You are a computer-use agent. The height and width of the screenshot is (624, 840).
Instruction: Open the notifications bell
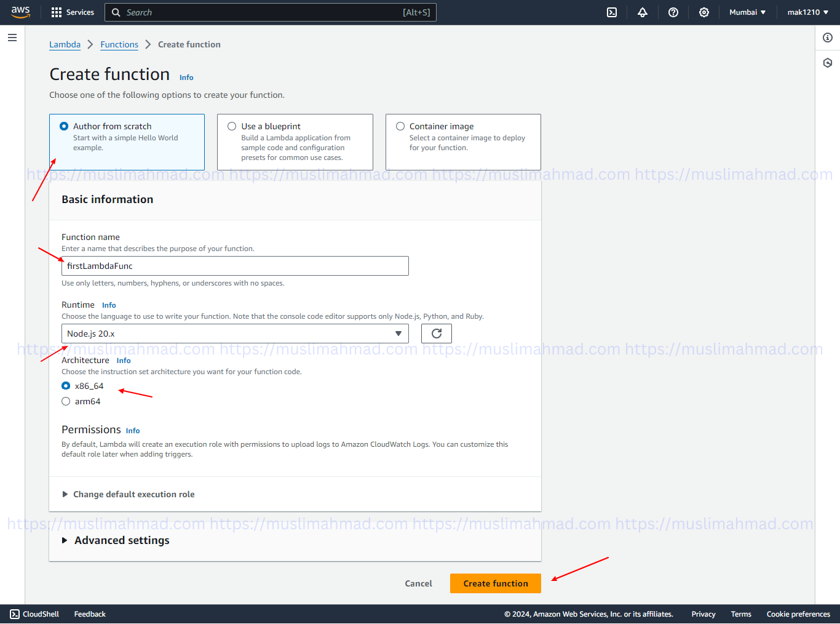[x=642, y=12]
